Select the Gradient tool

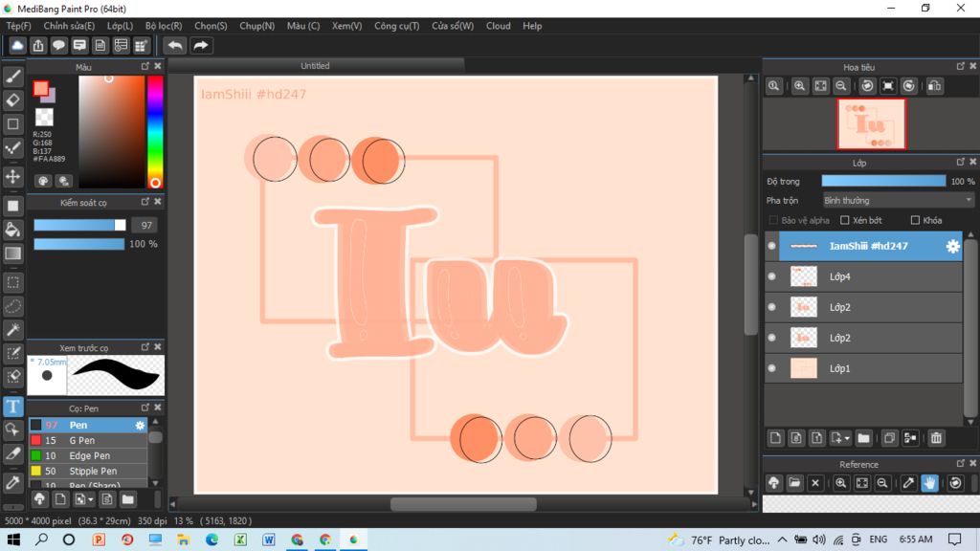[x=13, y=253]
